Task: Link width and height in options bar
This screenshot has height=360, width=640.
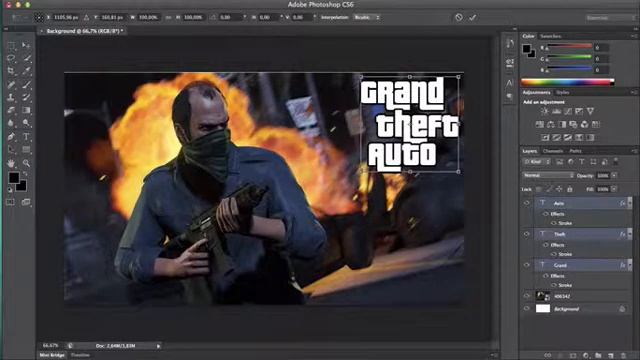Action: pyautogui.click(x=168, y=18)
